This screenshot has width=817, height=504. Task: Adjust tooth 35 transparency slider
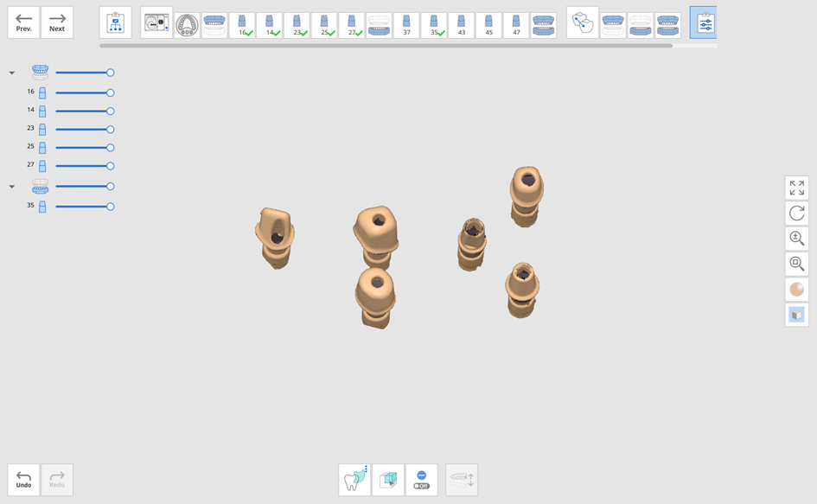85,207
